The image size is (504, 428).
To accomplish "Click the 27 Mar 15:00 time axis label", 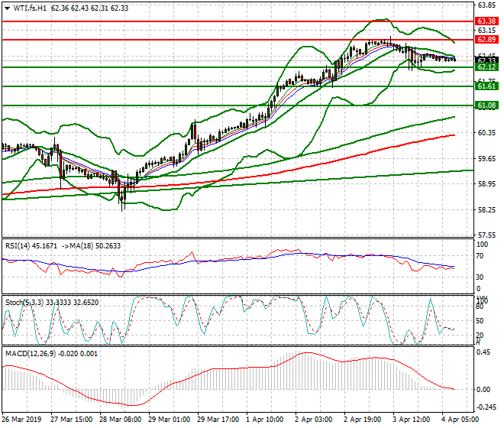I will click(x=71, y=420).
